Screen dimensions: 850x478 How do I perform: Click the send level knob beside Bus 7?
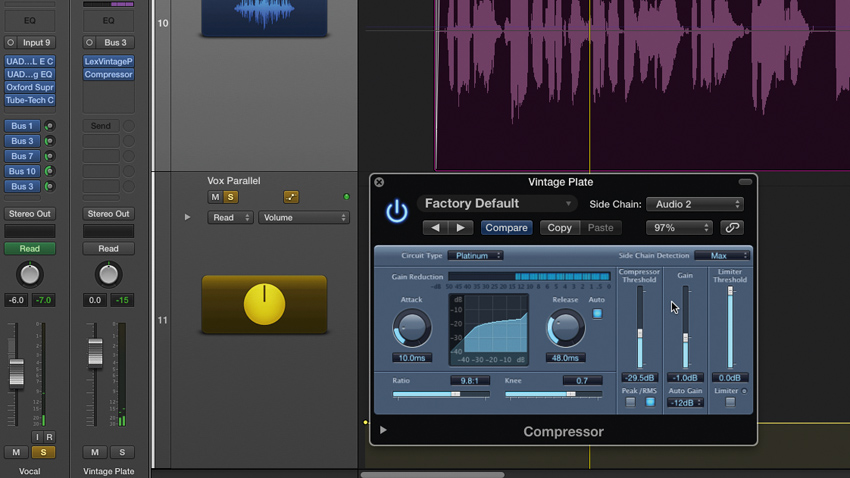(x=49, y=156)
